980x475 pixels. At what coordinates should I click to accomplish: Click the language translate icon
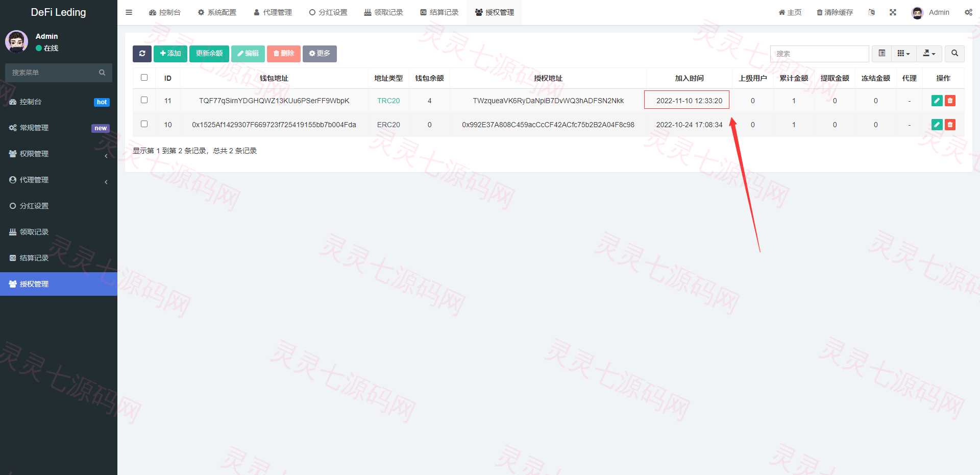point(871,12)
